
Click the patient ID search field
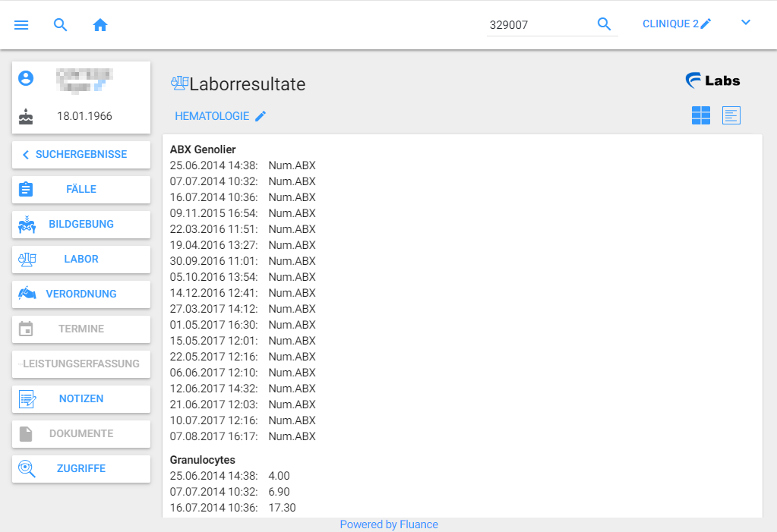click(x=538, y=25)
